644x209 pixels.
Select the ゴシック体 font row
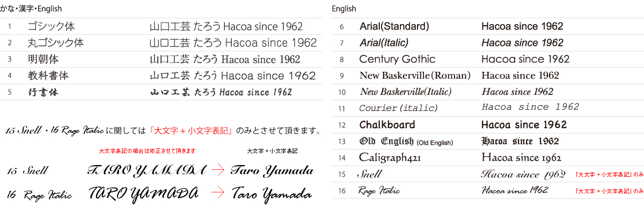pos(161,26)
